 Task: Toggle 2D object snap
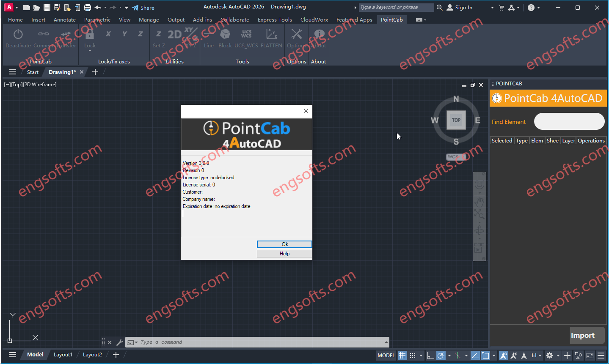pos(485,356)
